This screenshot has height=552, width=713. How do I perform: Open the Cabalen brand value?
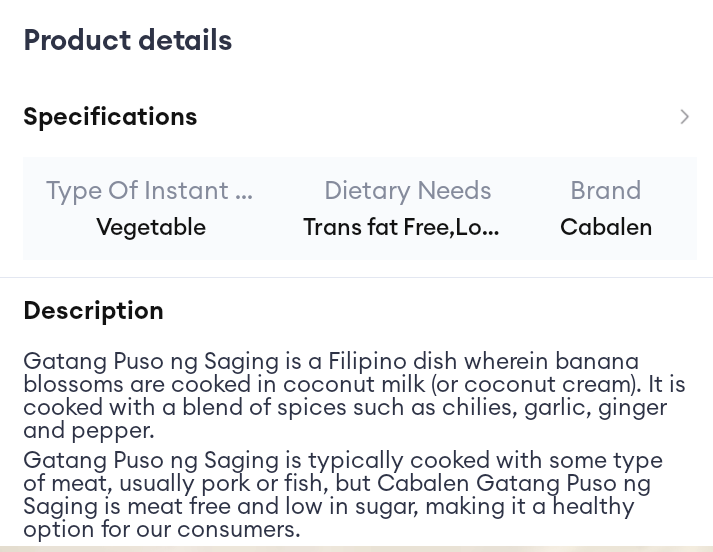606,227
